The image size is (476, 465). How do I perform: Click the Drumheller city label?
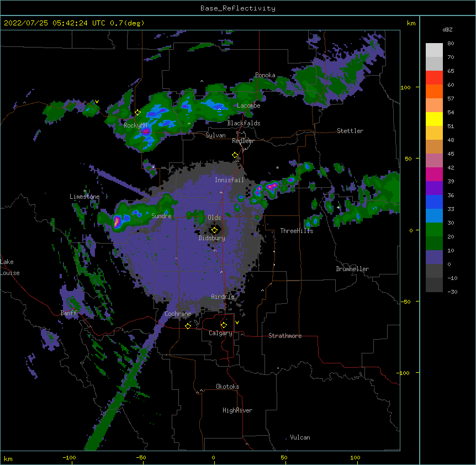point(352,269)
